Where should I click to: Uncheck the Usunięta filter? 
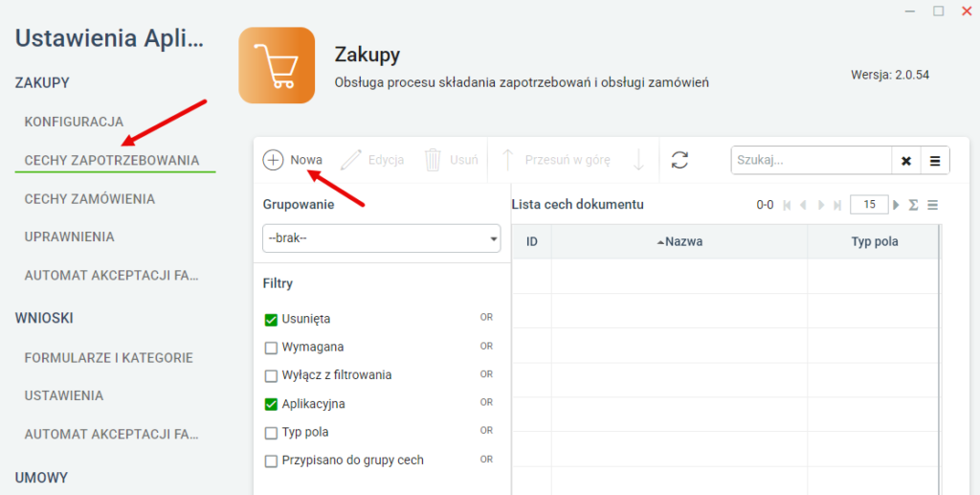271,320
